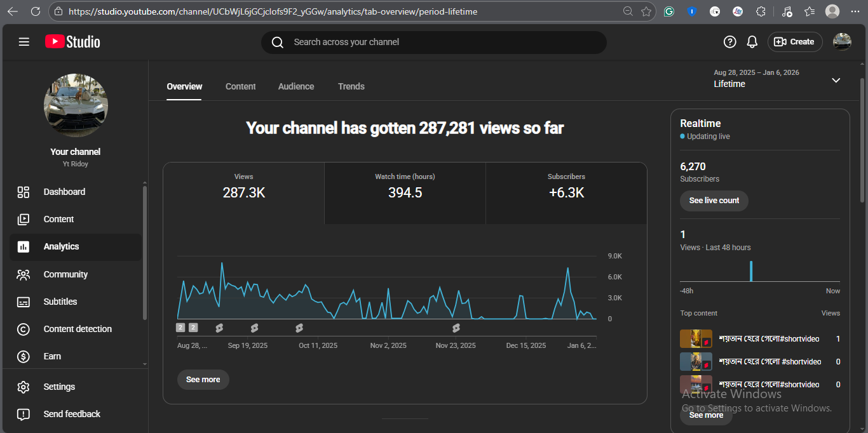Open the browser's three-dot menu
Image resolution: width=868 pixels, height=433 pixels.
click(x=852, y=11)
